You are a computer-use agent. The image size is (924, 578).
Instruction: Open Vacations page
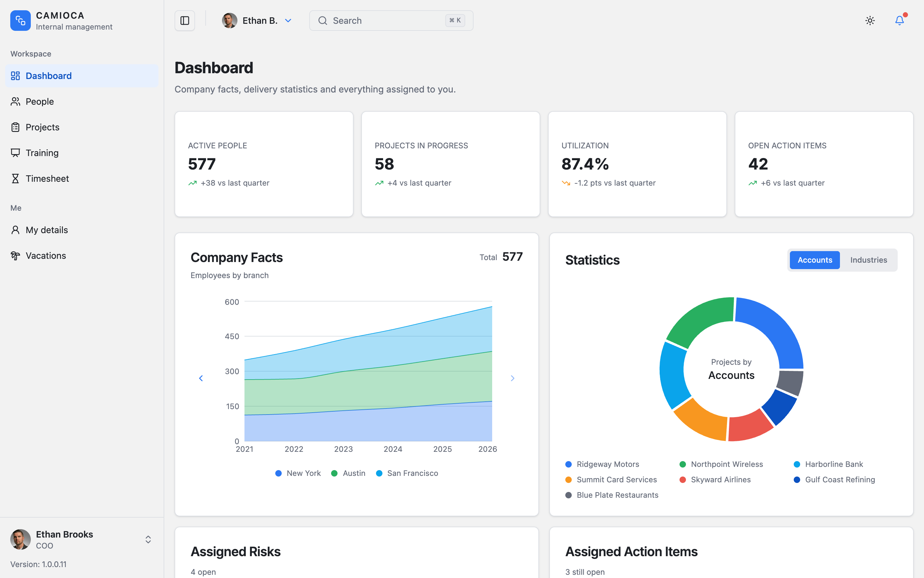click(82, 255)
